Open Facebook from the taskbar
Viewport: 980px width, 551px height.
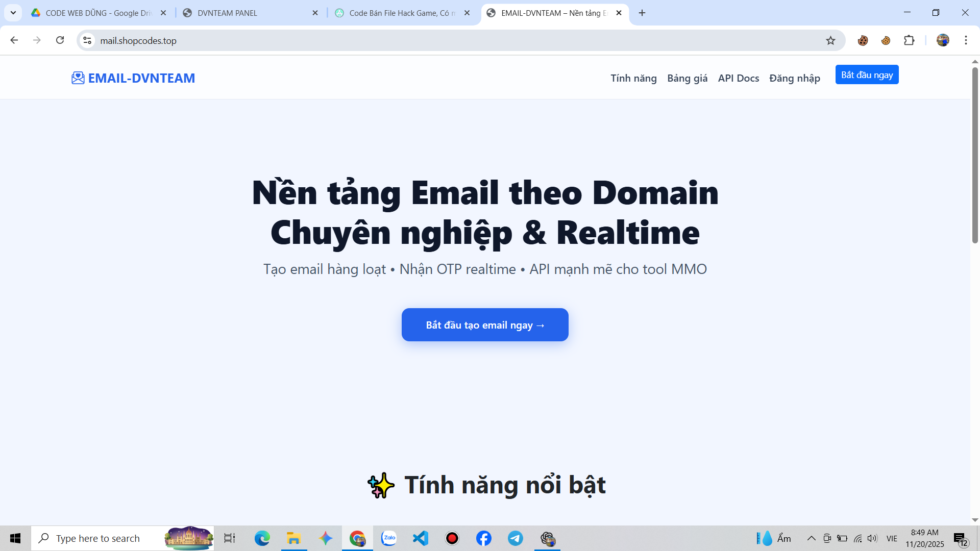(x=484, y=538)
